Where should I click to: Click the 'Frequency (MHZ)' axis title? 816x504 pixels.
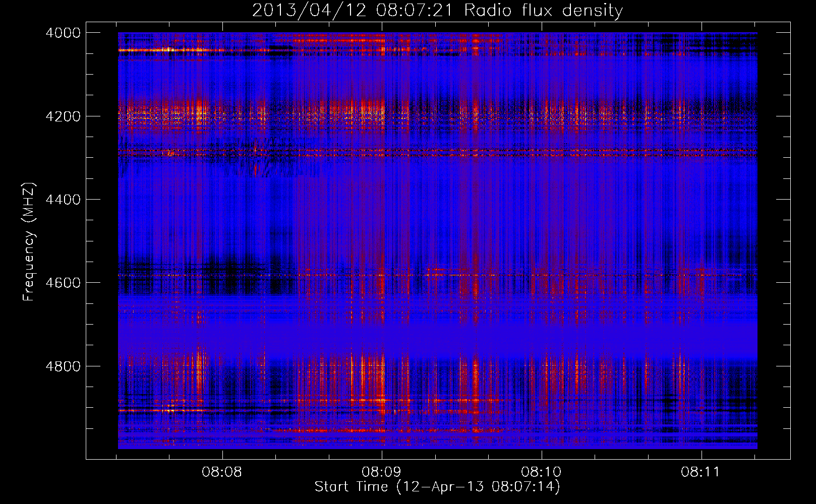point(29,242)
